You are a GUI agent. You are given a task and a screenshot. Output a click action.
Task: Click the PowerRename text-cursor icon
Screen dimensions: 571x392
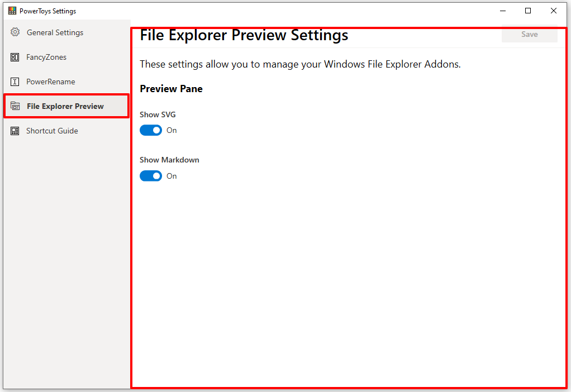(x=15, y=82)
